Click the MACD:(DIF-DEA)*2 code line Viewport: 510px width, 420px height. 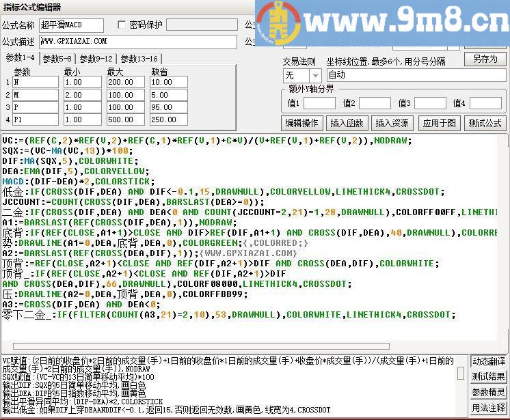(x=79, y=181)
